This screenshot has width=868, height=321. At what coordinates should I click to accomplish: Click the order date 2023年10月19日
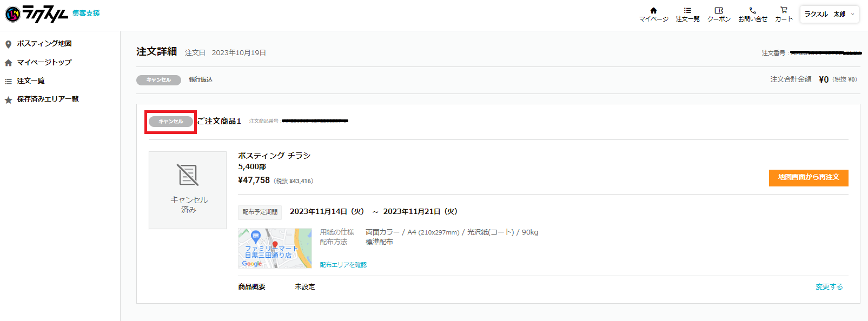(238, 52)
